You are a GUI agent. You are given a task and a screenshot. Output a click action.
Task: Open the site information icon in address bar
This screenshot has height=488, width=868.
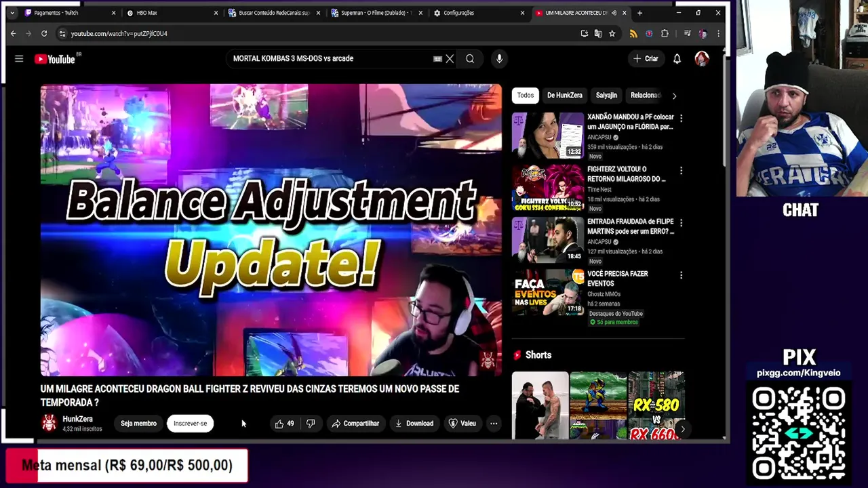pos(62,33)
